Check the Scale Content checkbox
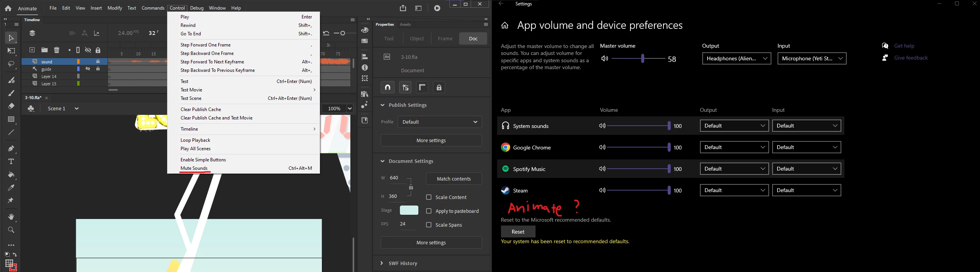Image resolution: width=980 pixels, height=272 pixels. [429, 197]
